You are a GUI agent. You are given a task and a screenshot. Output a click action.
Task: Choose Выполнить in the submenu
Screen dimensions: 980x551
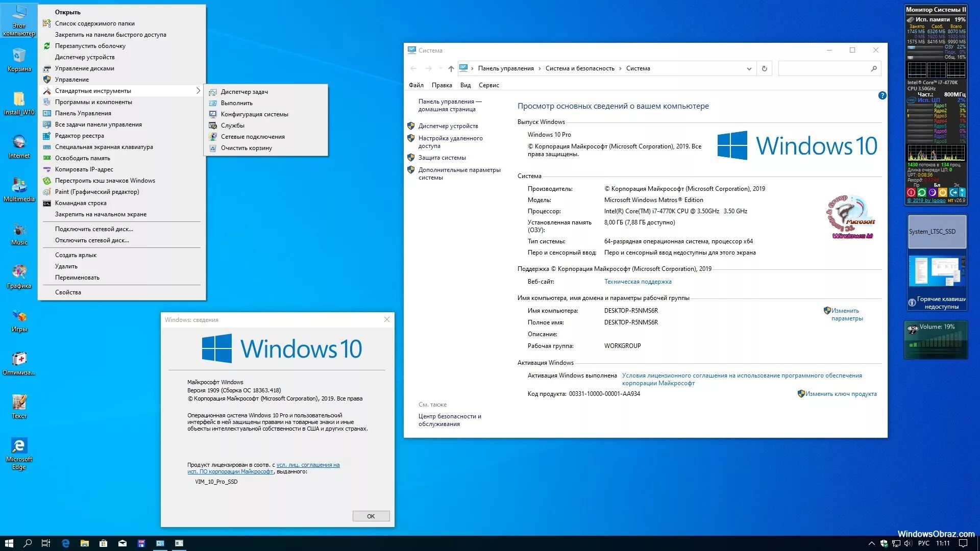[x=266, y=103]
